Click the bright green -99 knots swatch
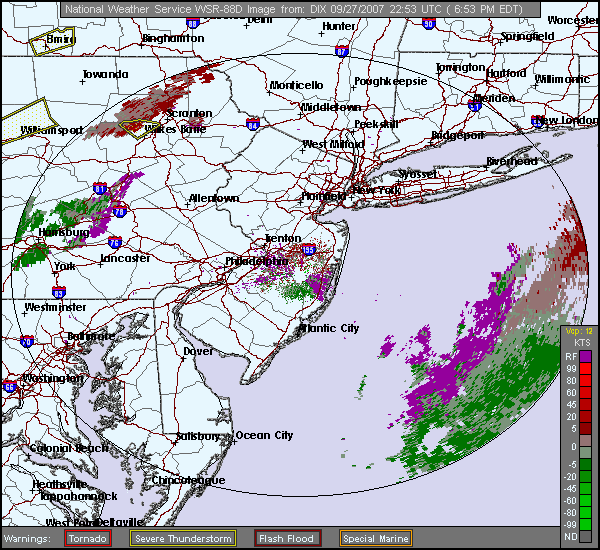 (585, 524)
